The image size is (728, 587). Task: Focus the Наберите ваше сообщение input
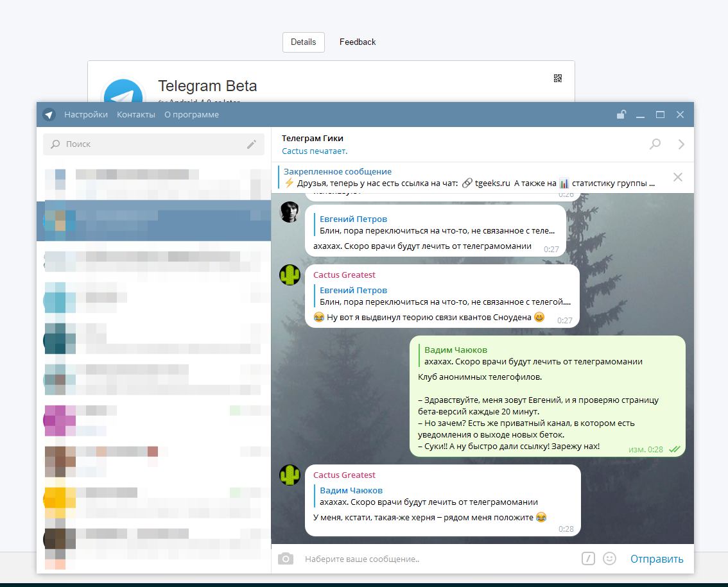pyautogui.click(x=438, y=559)
